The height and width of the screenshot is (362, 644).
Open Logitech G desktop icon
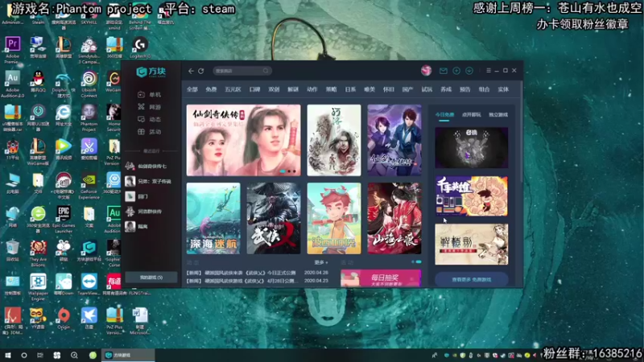click(140, 47)
